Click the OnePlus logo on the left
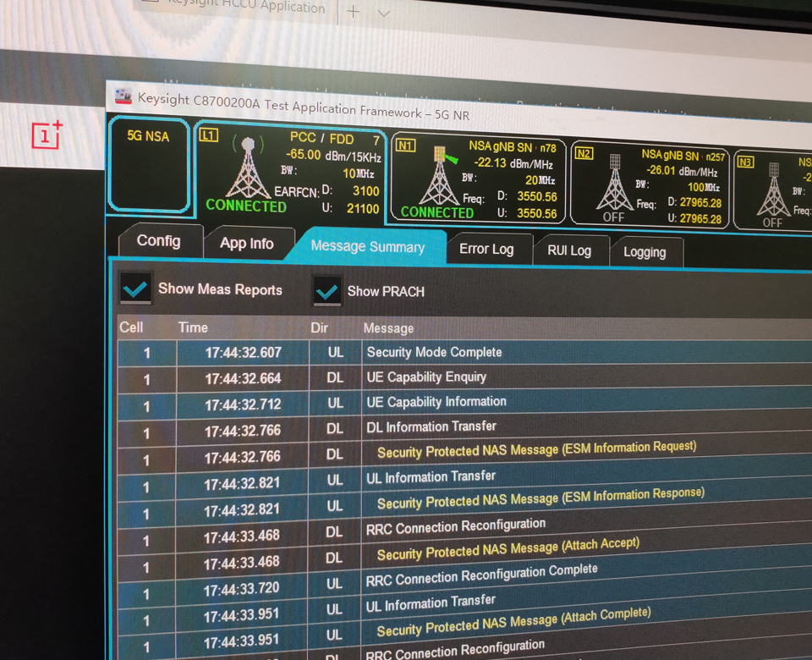812x660 pixels. pyautogui.click(x=47, y=135)
